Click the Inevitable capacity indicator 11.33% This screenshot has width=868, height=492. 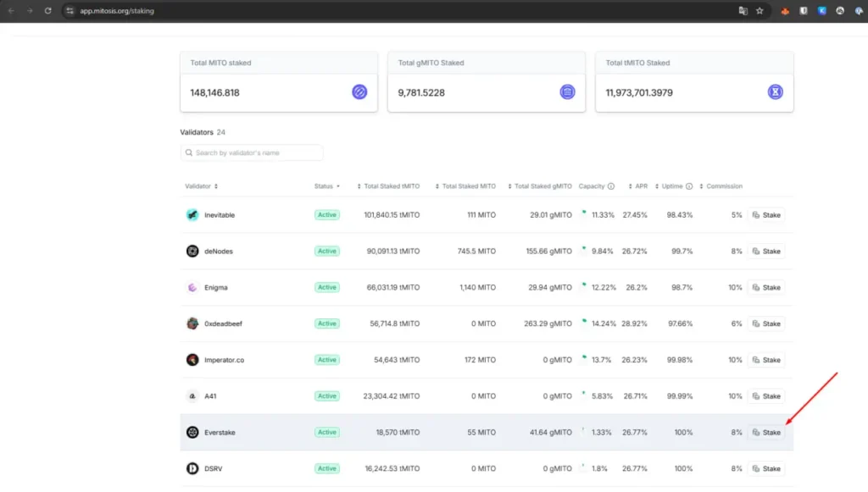pyautogui.click(x=598, y=215)
